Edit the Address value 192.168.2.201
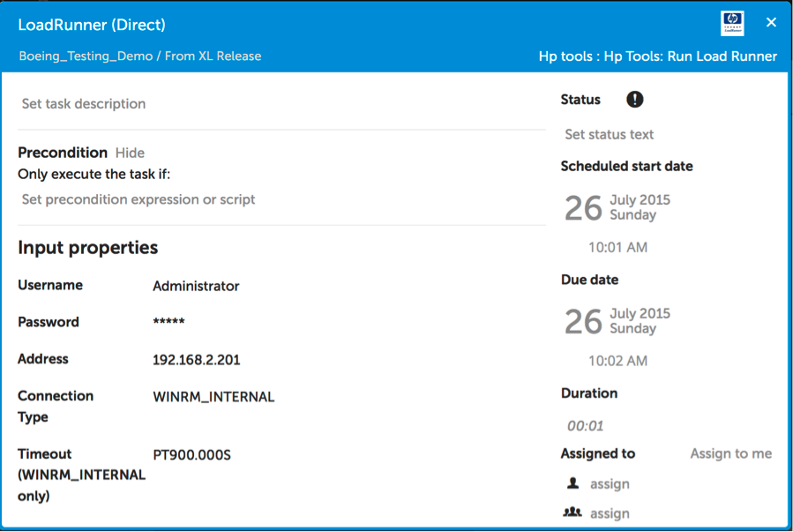 [196, 360]
